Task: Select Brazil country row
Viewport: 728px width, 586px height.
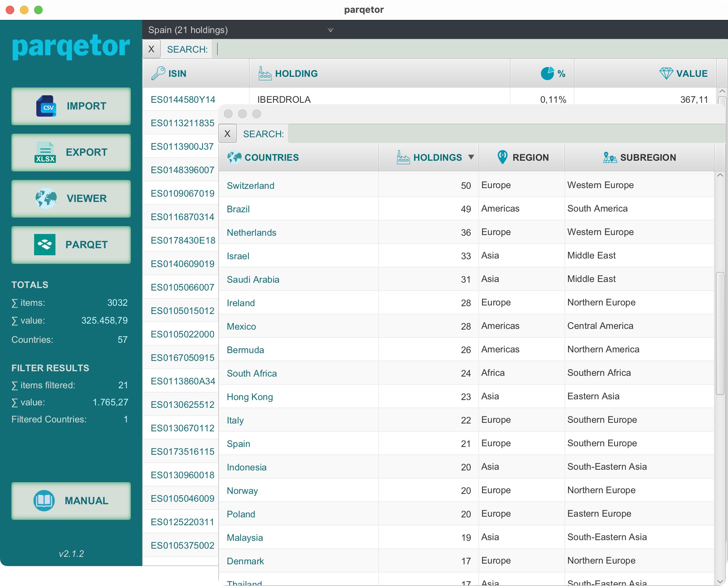Action: click(238, 209)
